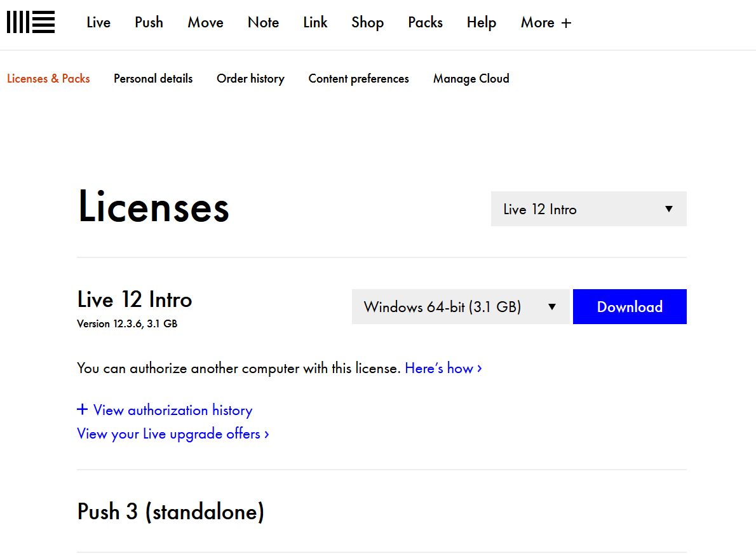This screenshot has height=558, width=756.
Task: Go to the Push product page
Action: point(149,22)
